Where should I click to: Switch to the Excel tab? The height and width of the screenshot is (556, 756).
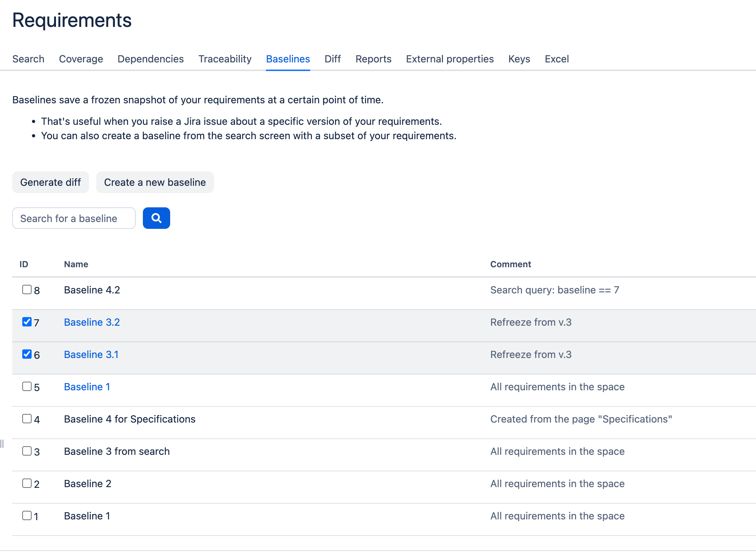point(556,59)
